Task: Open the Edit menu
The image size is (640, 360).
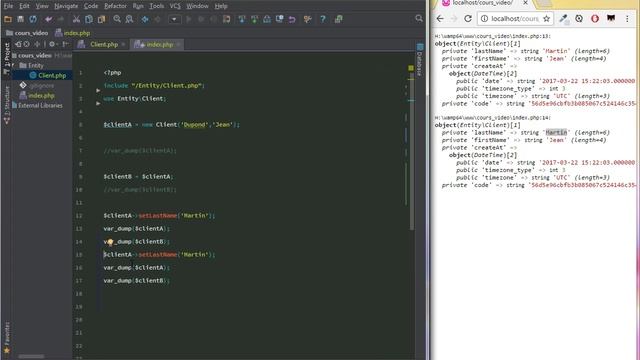Action: [24, 6]
